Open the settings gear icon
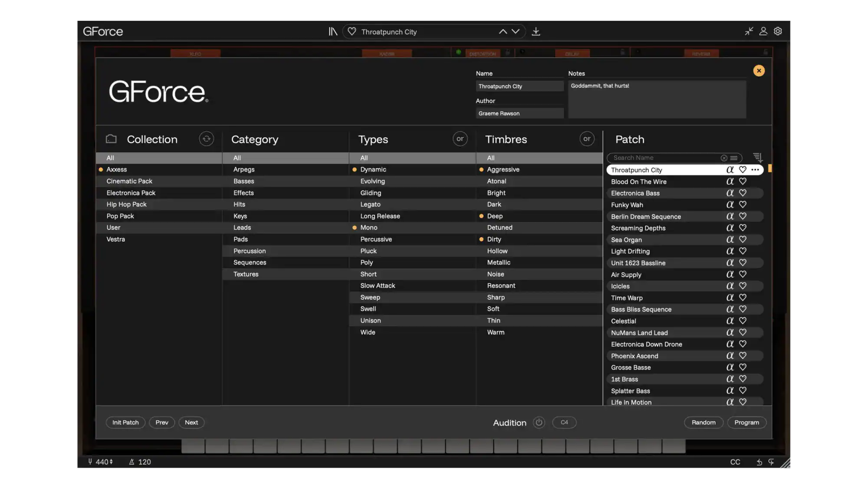This screenshot has height=489, width=868. point(778,31)
